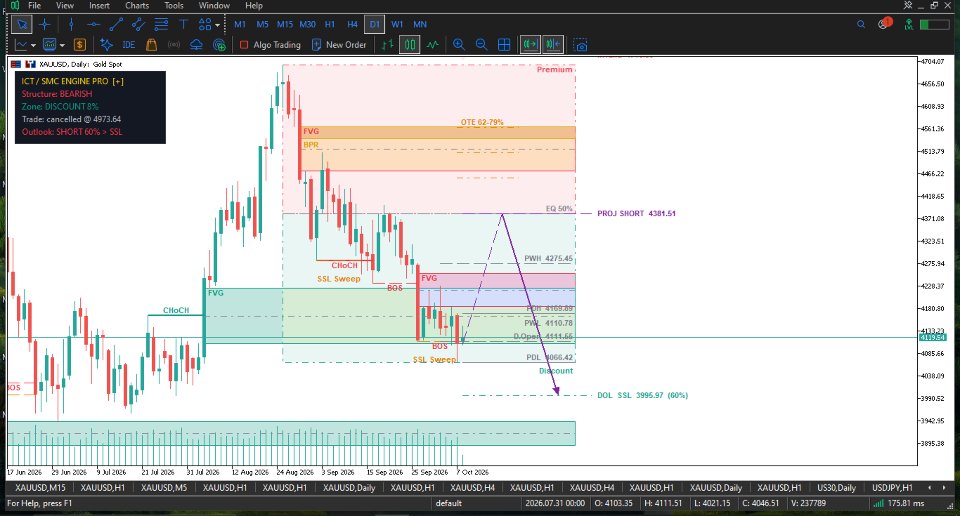Toggle chart shift from right border
The image size is (960, 516).
coord(553,45)
